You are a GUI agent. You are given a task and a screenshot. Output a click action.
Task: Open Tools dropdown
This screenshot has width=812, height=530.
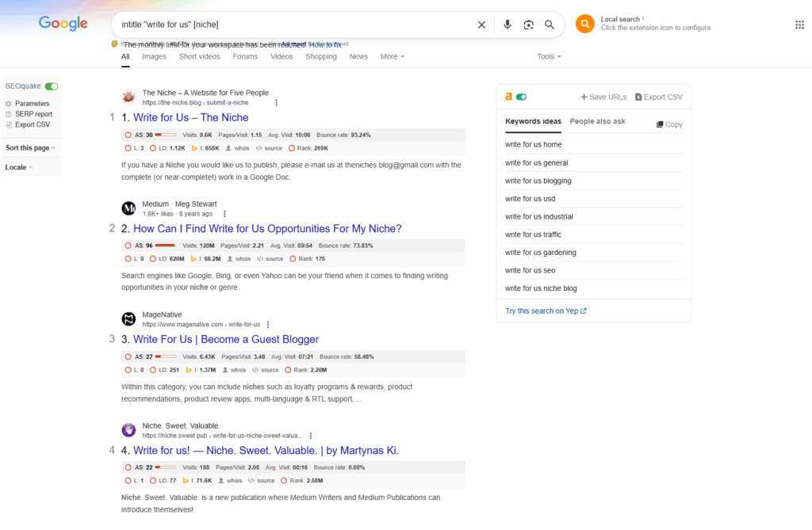tap(549, 56)
